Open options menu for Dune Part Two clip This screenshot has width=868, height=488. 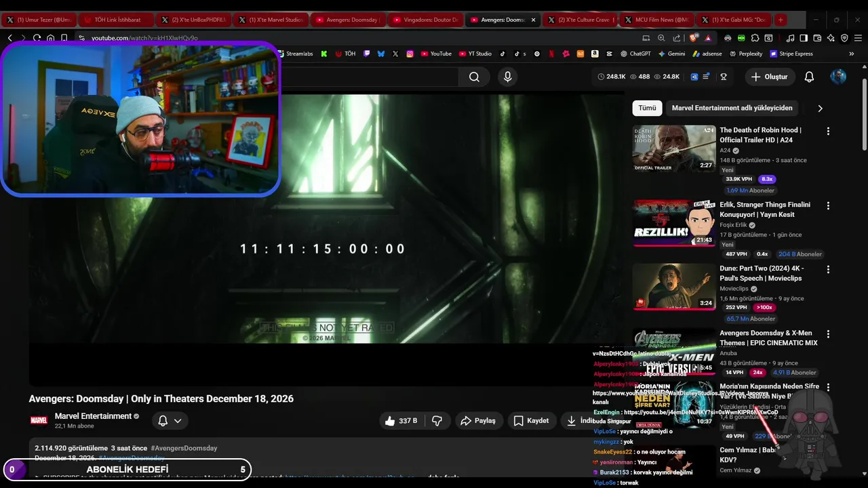point(828,269)
